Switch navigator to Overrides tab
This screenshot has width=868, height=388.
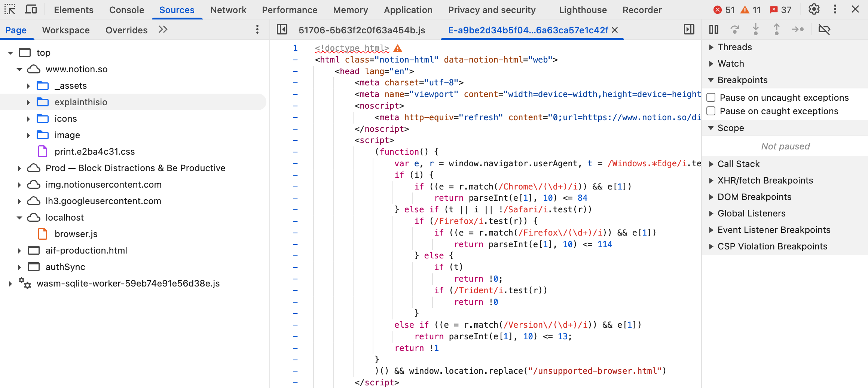click(126, 30)
